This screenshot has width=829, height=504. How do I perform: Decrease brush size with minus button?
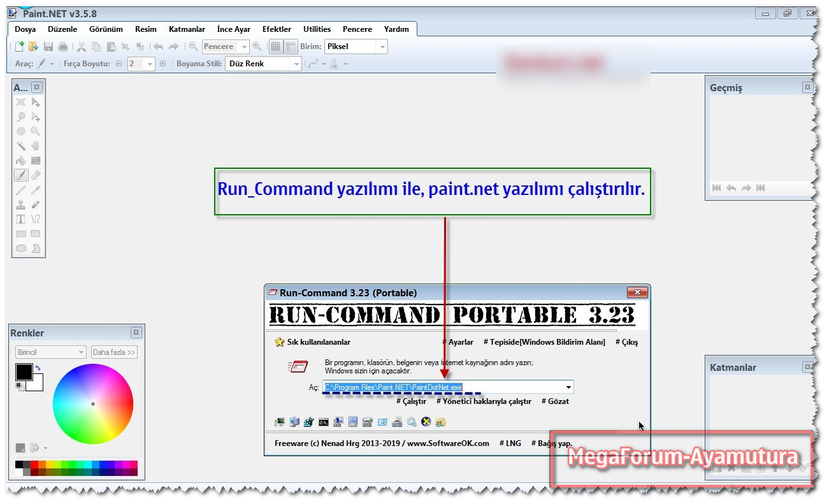(119, 64)
